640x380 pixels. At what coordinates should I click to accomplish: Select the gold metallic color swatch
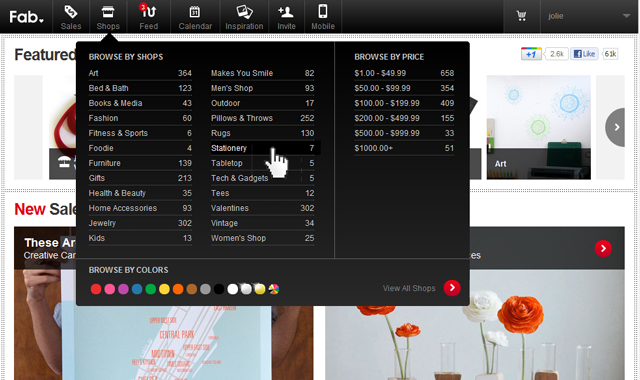point(260,289)
